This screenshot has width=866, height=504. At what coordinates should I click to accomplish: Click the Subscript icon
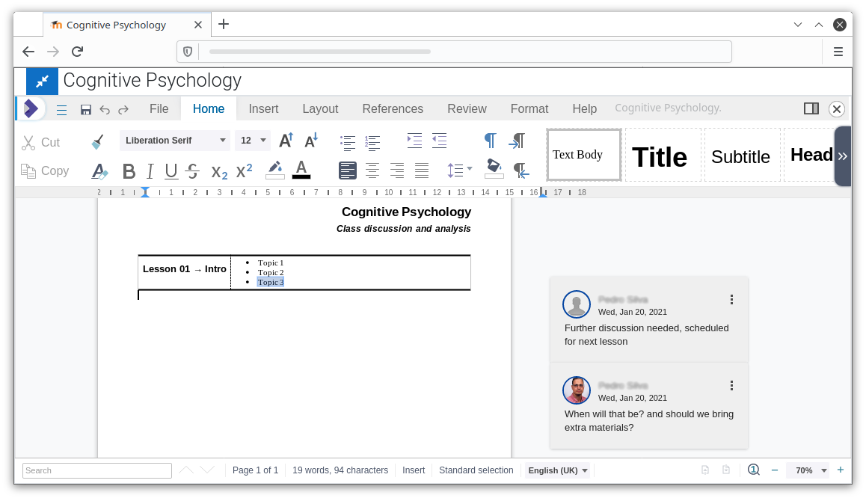[x=219, y=172]
